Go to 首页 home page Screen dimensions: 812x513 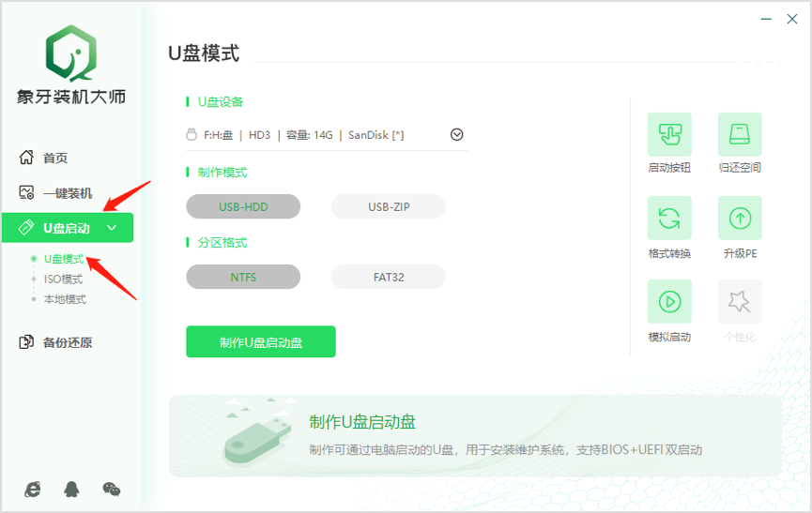click(55, 158)
